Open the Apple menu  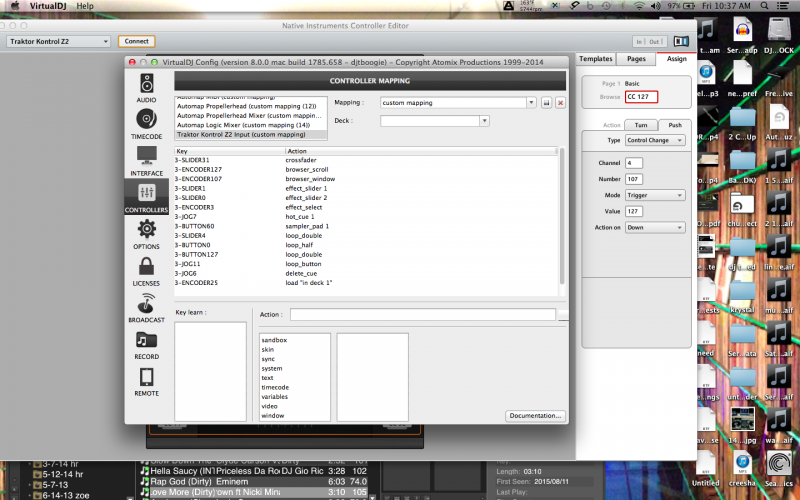pyautogui.click(x=15, y=6)
